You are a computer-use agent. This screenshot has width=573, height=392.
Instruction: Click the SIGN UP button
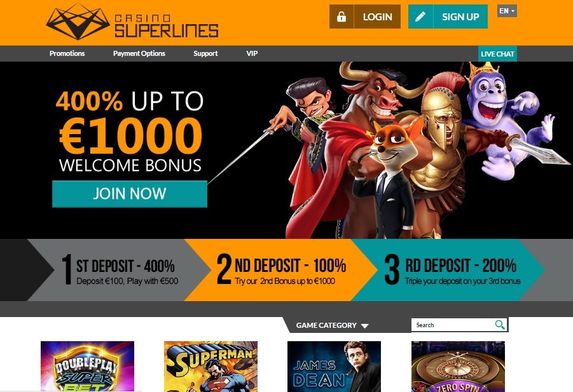pyautogui.click(x=460, y=17)
